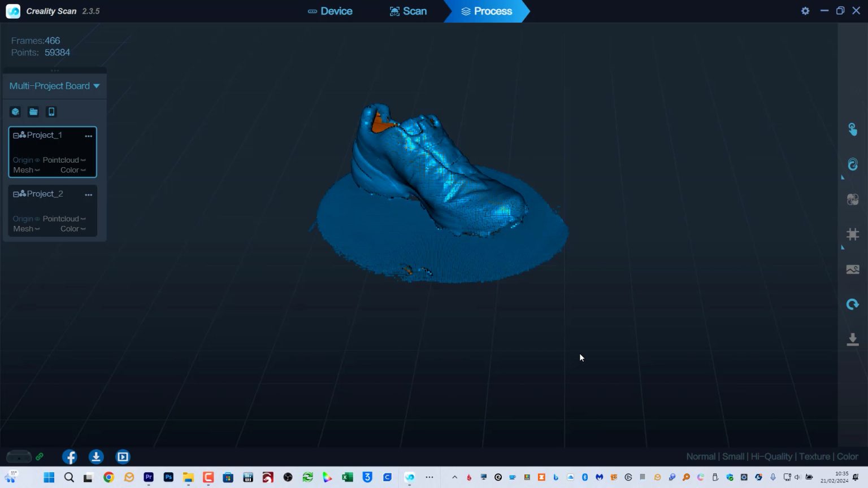Choose the Texture option
868x488 pixels.
click(x=814, y=456)
